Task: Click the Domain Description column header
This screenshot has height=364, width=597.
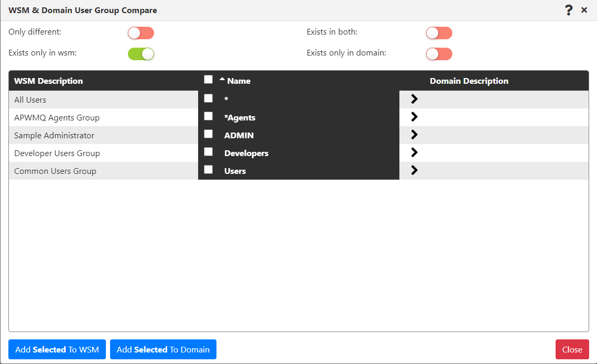Action: pyautogui.click(x=469, y=81)
